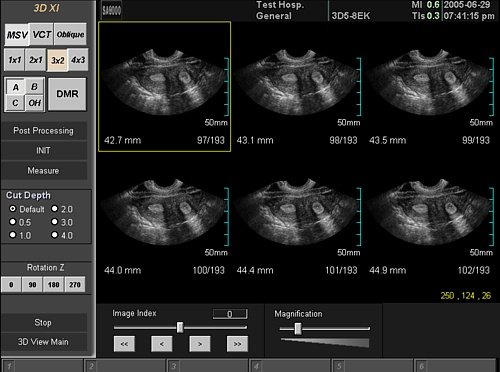This screenshot has width=500, height=372.
Task: Click the Image Index number field
Action: (x=230, y=314)
